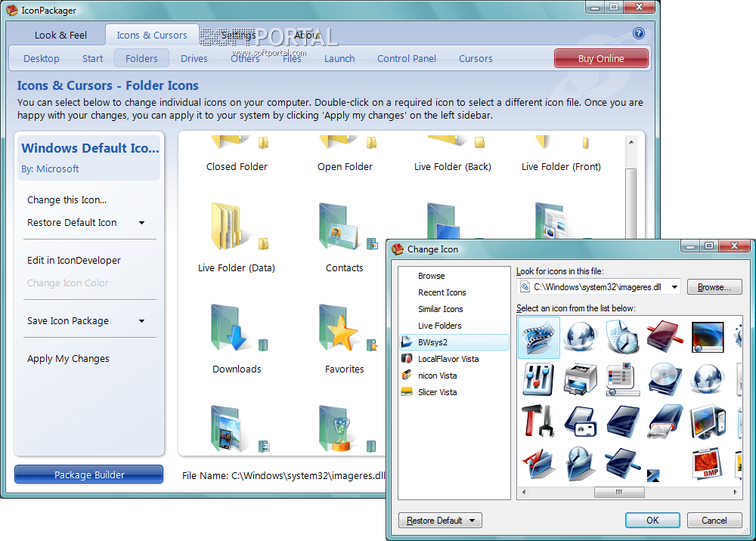756x541 pixels.
Task: Pick the CD drive icon
Action: pos(665,379)
